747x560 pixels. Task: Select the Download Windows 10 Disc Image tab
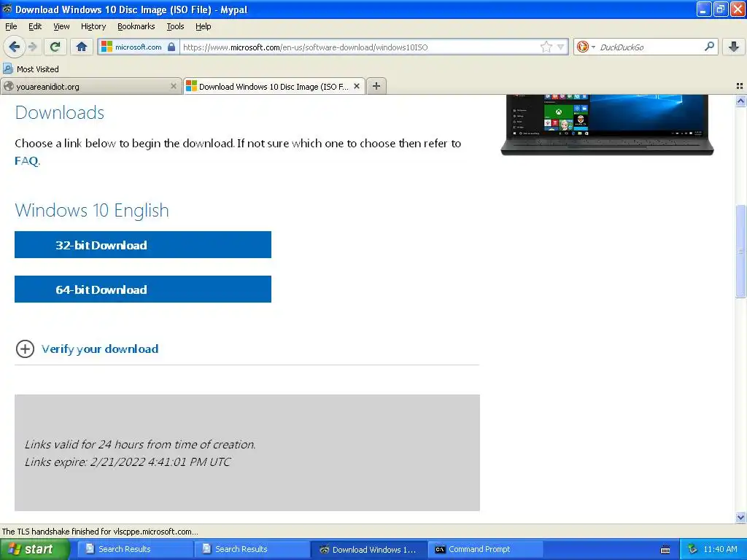pos(274,86)
